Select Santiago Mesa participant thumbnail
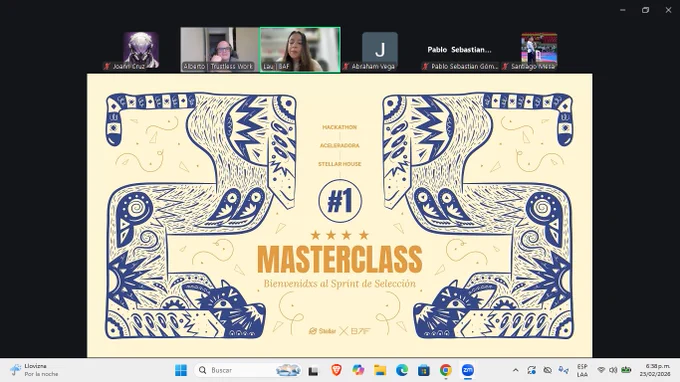This screenshot has width=680, height=382. (x=539, y=50)
